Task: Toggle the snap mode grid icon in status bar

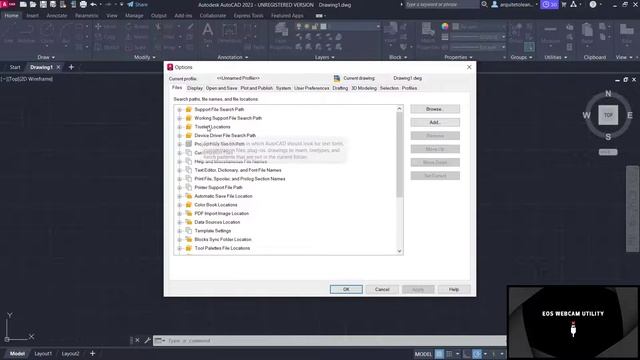Action: (449, 354)
